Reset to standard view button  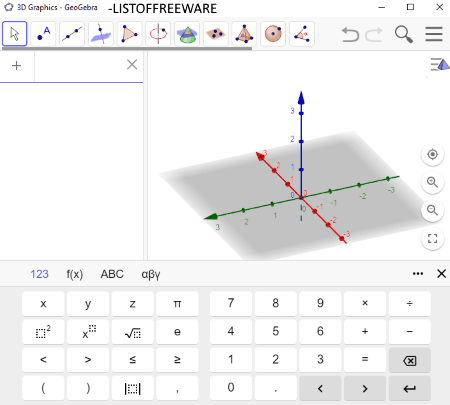tap(432, 154)
